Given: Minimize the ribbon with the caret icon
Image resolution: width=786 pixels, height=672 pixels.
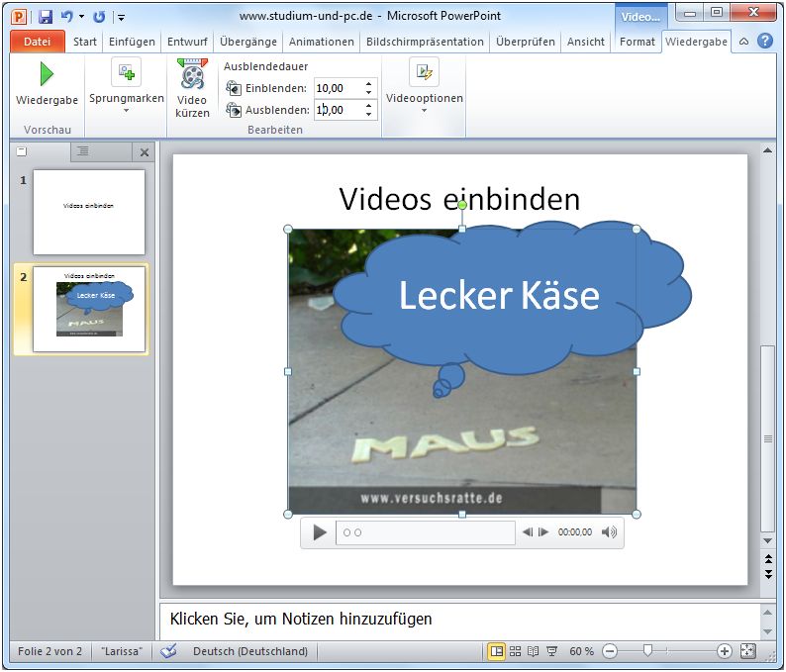Looking at the screenshot, I should pos(743,42).
